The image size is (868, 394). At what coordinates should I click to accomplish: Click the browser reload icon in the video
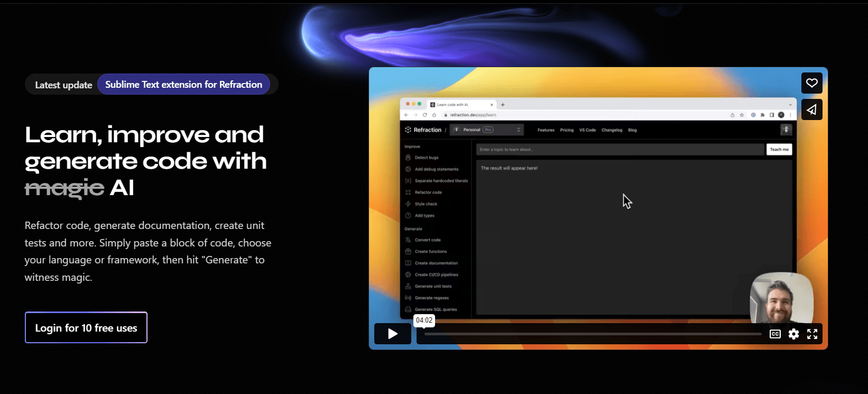coord(424,115)
